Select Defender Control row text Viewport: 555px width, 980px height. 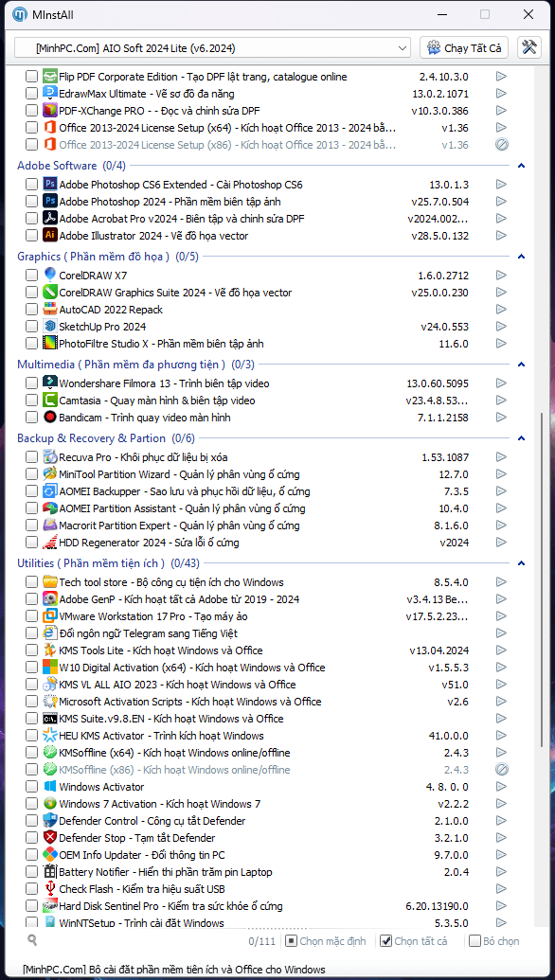pos(152,821)
